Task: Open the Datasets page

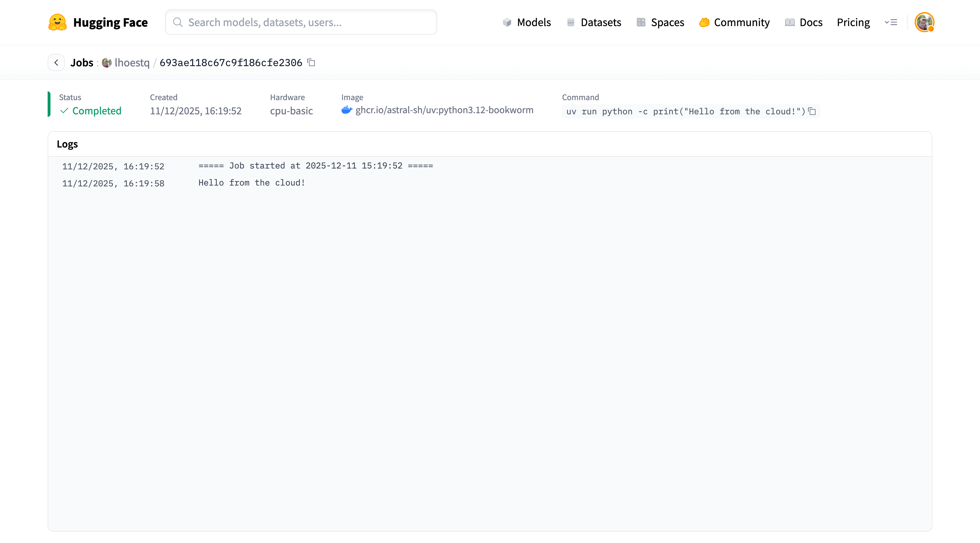Action: [594, 22]
